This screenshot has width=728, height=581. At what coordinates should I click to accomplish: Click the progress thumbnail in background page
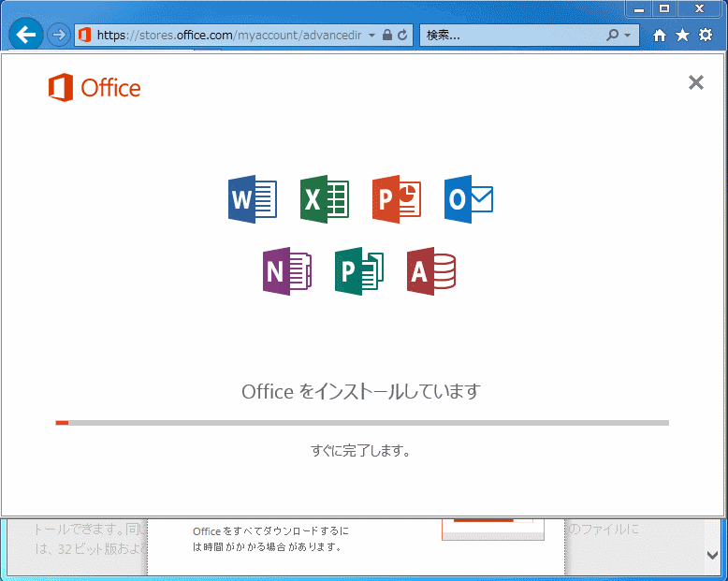(492, 529)
